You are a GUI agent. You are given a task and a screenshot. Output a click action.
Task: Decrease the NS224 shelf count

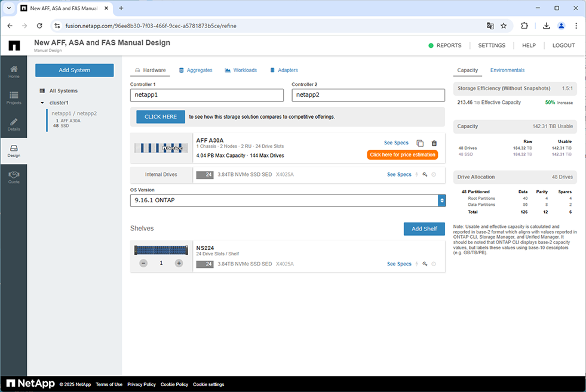(143, 263)
